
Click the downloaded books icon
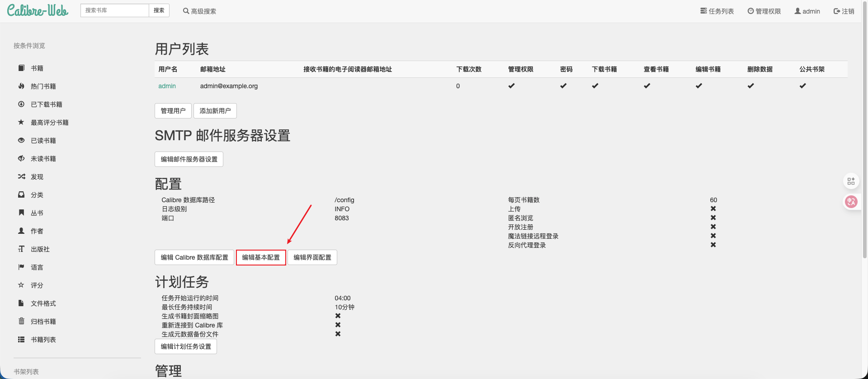coord(21,104)
